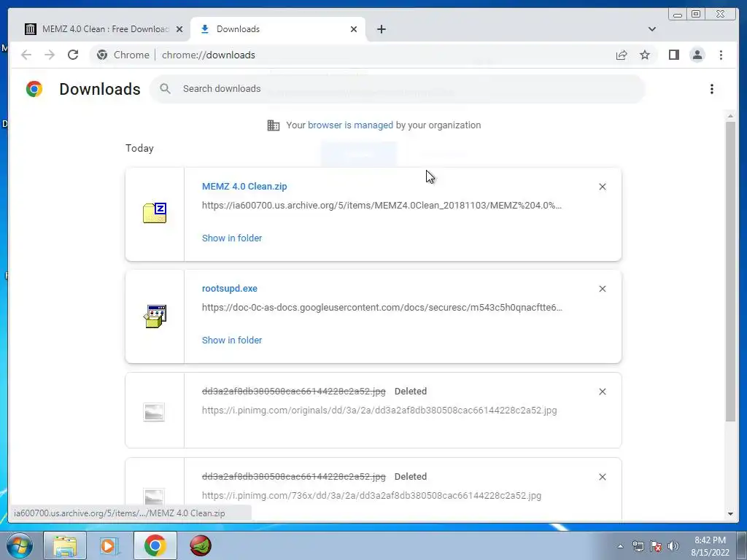Remove the deleted 736x jpg entry
Viewport: 747px width, 560px height.
point(602,477)
